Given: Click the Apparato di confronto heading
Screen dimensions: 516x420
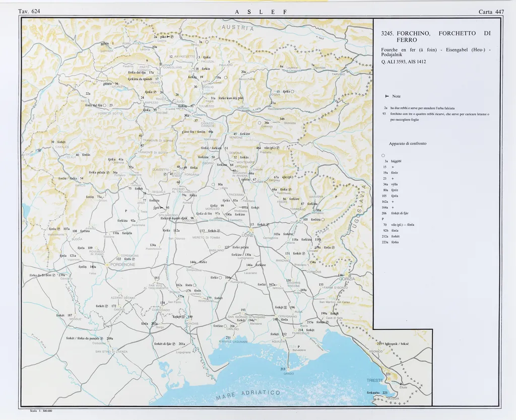Looking at the screenshot, I should click(408, 144).
